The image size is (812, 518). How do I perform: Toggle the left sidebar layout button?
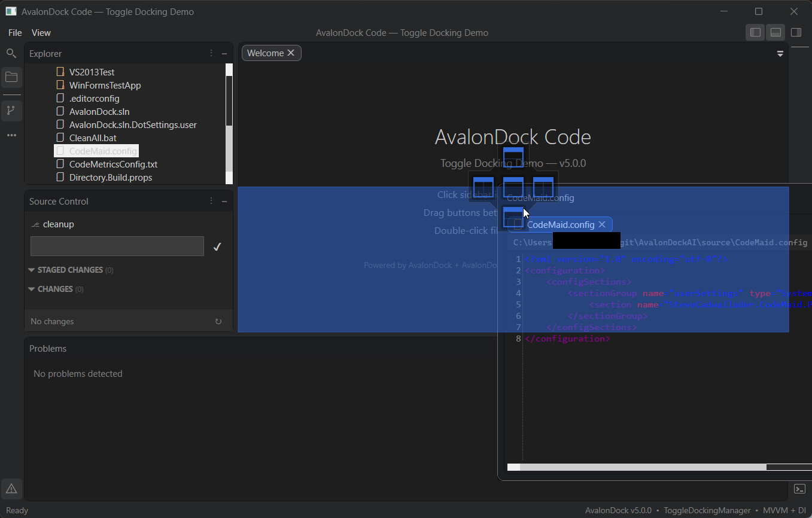(756, 32)
